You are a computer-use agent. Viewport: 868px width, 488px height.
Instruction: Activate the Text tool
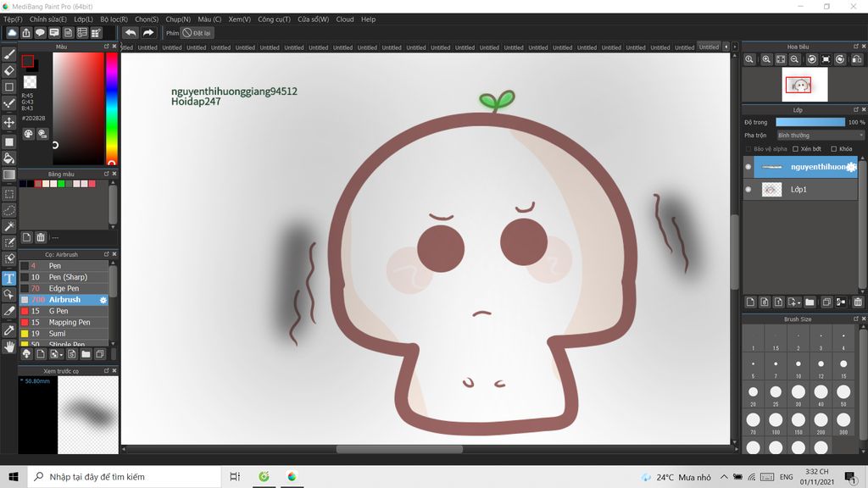[x=8, y=278]
